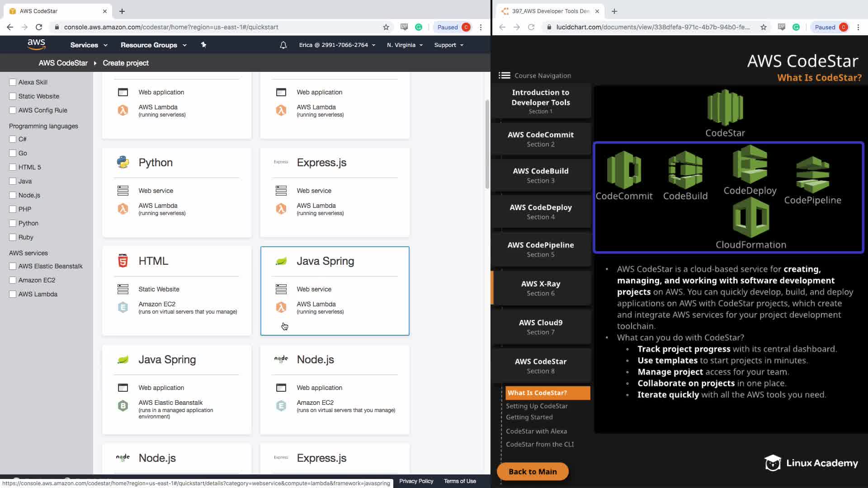Open the notifications bell icon
The width and height of the screenshot is (868, 488).
tap(283, 45)
